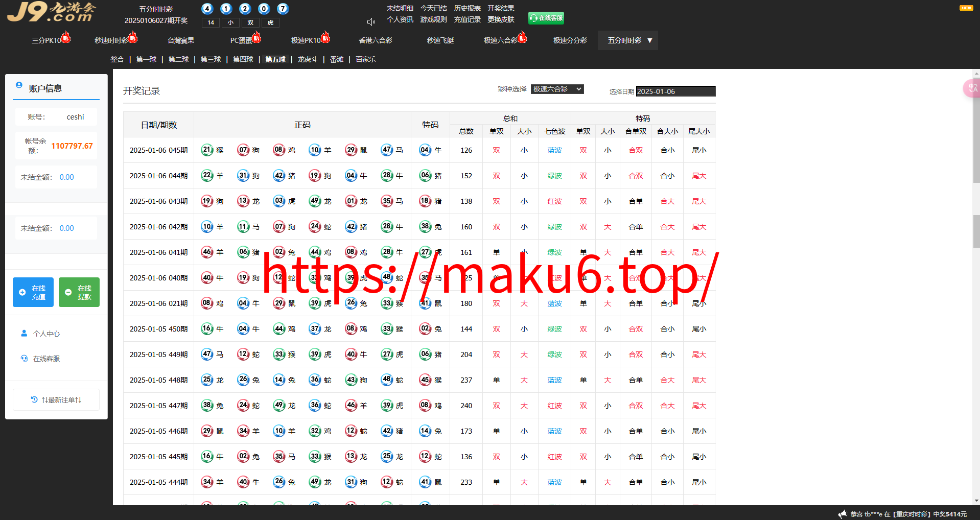The width and height of the screenshot is (980, 520).
Task: Click last drawn ball number 7 in header
Action: click(283, 9)
